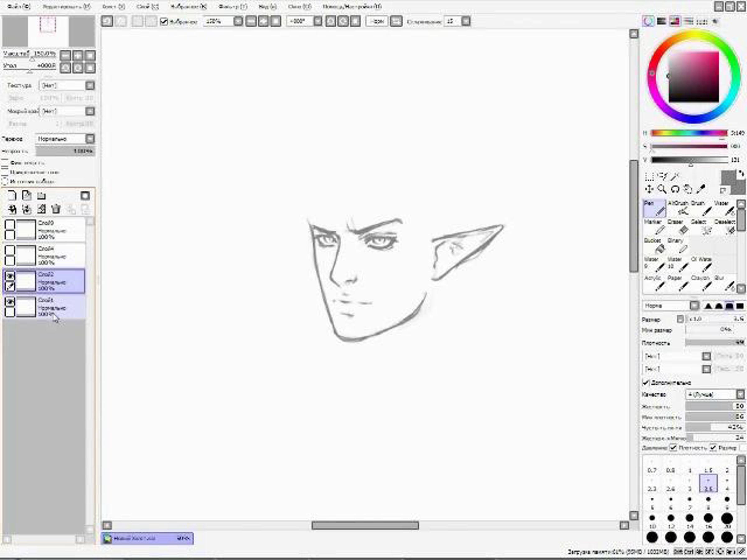The height and width of the screenshot is (560, 747).
Task: Toggle the Дополнительно checkbox in brush settings
Action: (x=646, y=382)
